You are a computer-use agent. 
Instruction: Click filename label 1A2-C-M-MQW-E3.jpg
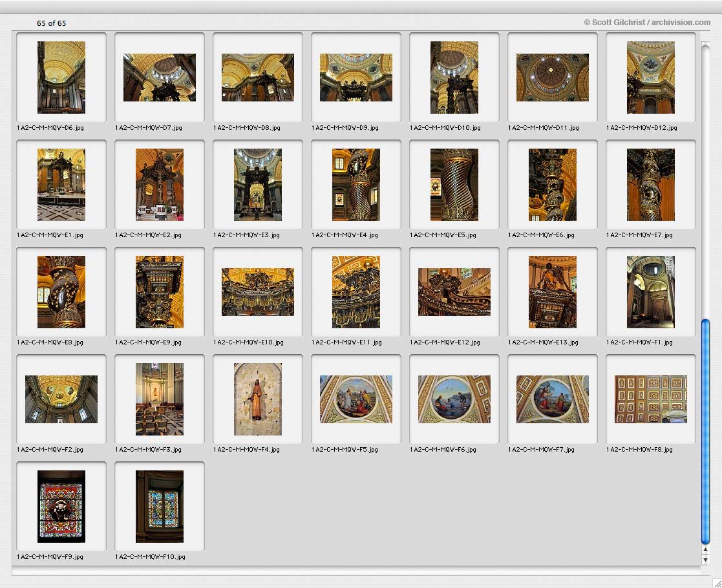(x=246, y=235)
